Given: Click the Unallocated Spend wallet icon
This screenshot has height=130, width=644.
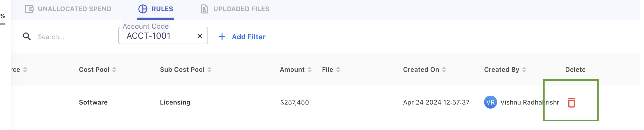Looking at the screenshot, I should pyautogui.click(x=29, y=9).
